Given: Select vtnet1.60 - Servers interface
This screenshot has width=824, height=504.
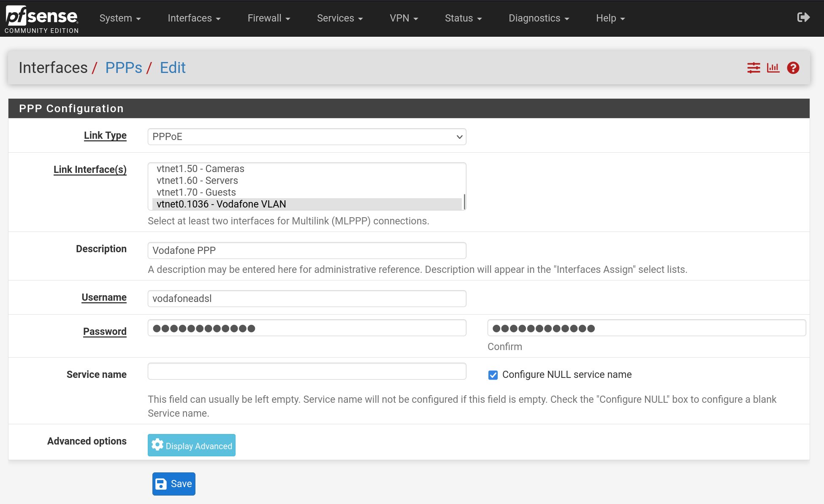Looking at the screenshot, I should coord(197,181).
